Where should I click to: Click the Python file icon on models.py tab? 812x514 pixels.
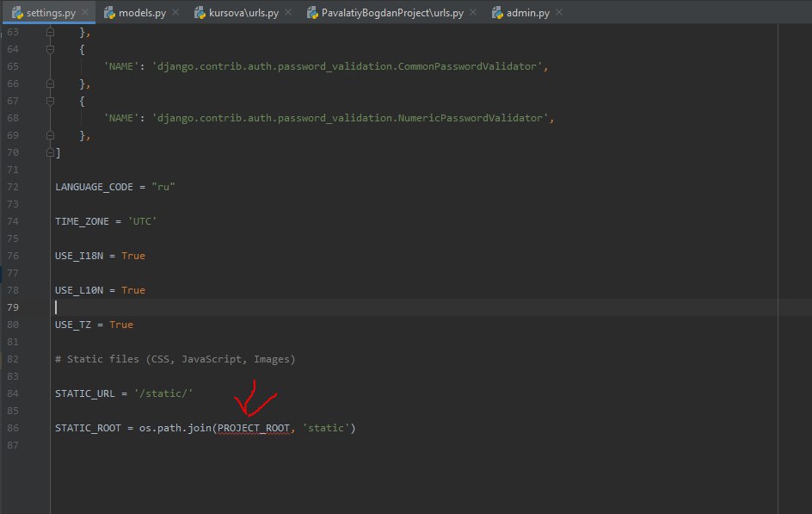(109, 12)
